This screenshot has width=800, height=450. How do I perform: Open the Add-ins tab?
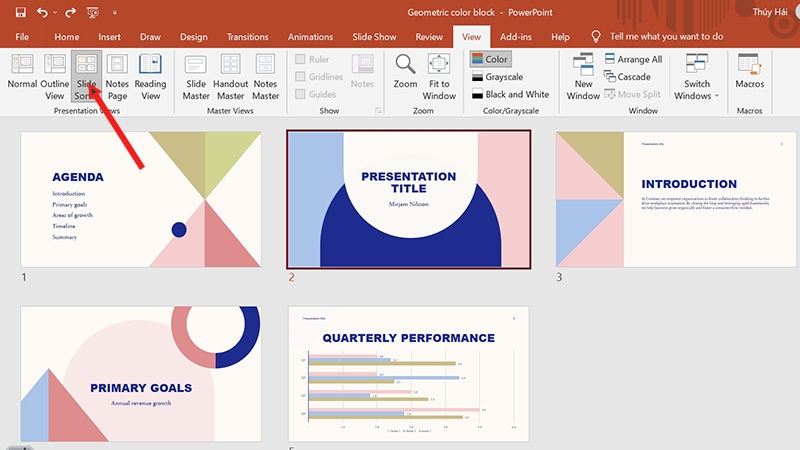516,37
